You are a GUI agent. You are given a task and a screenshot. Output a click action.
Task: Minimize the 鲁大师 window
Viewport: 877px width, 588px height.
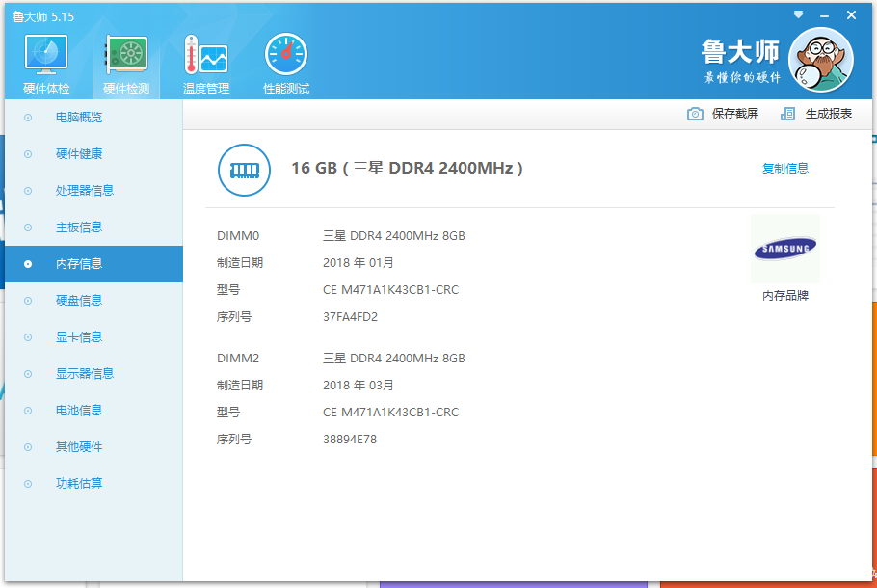coord(824,16)
